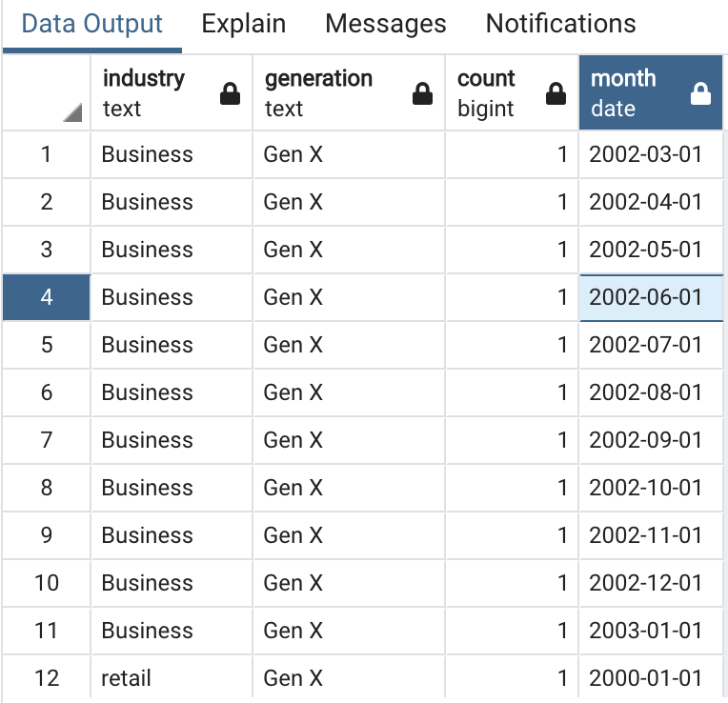Click the lock icon on industry column
This screenshot has height=703, width=728.
click(230, 93)
